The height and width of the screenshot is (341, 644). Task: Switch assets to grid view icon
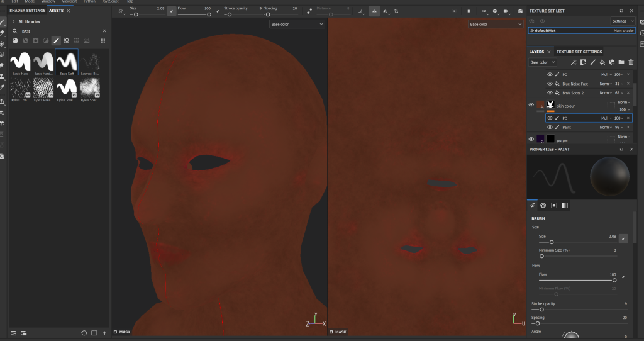[103, 41]
